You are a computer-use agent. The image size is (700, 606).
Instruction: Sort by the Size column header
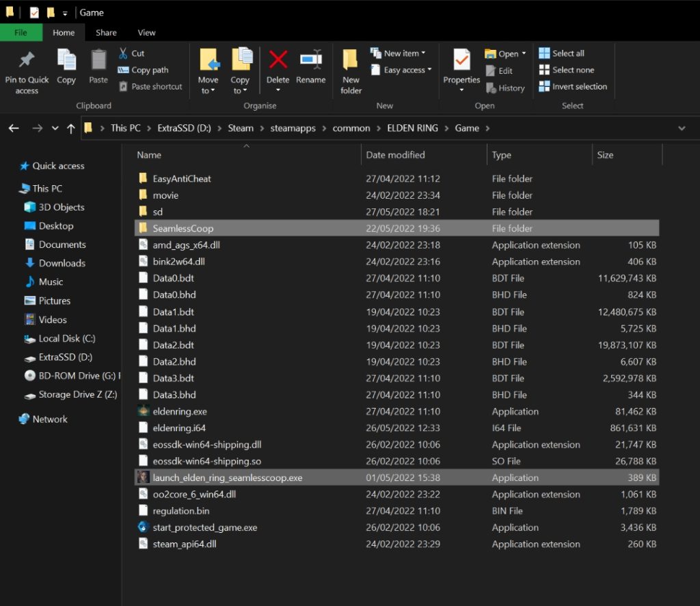pyautogui.click(x=627, y=155)
